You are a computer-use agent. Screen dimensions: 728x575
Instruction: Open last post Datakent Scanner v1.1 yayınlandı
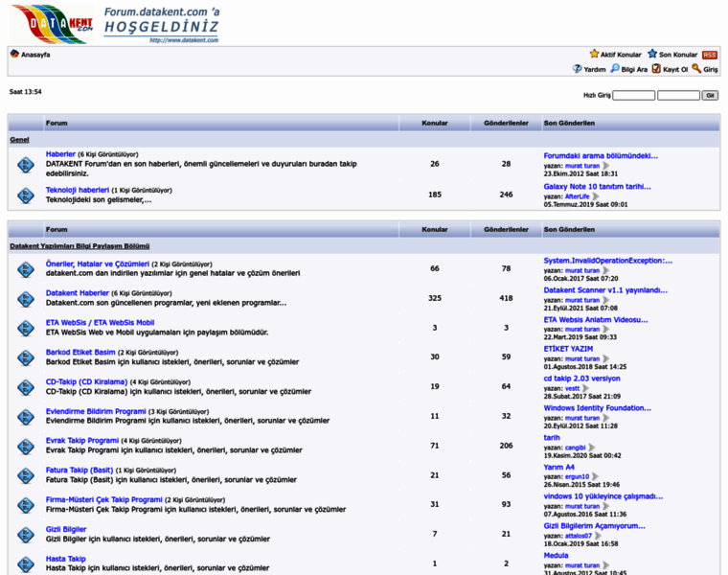coord(605,290)
